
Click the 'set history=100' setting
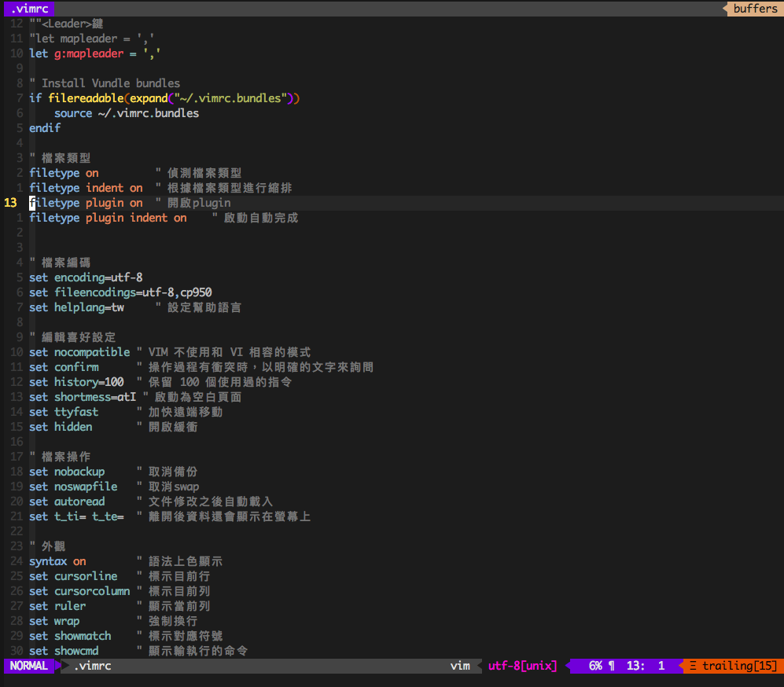click(76, 382)
